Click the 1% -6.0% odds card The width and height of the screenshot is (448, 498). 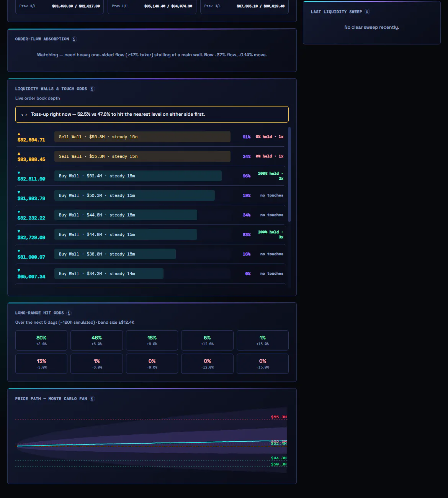pos(96,364)
